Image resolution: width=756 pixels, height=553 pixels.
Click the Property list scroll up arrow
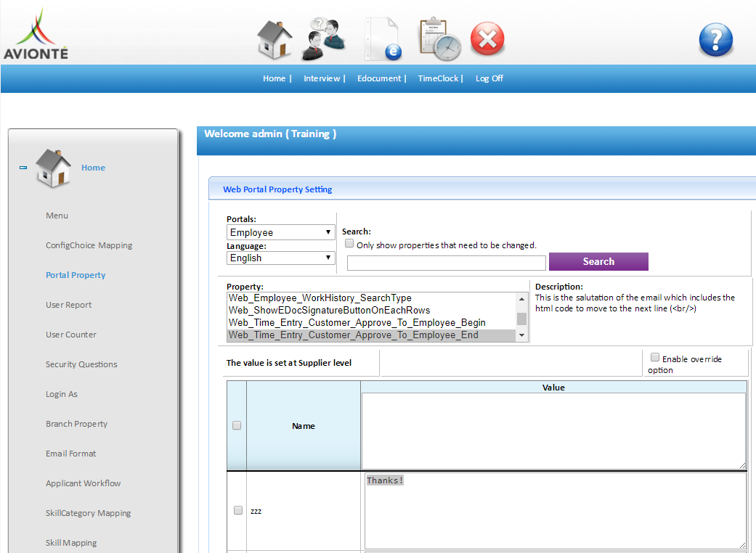521,299
